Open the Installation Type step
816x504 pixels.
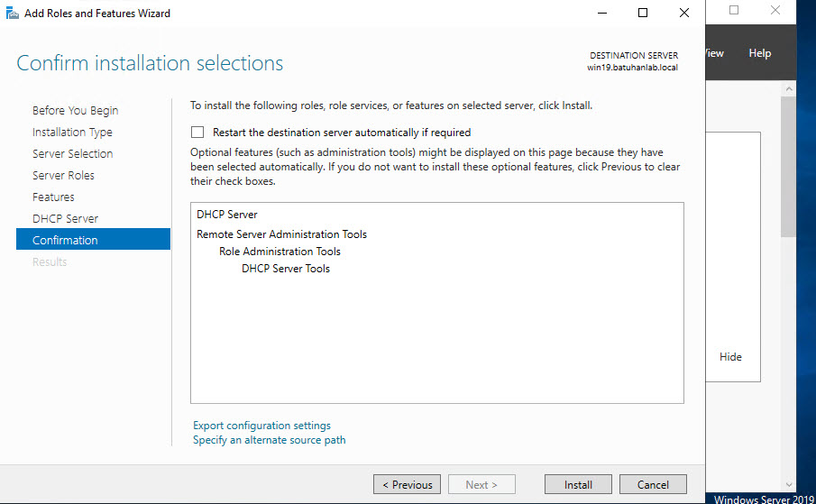coord(72,132)
